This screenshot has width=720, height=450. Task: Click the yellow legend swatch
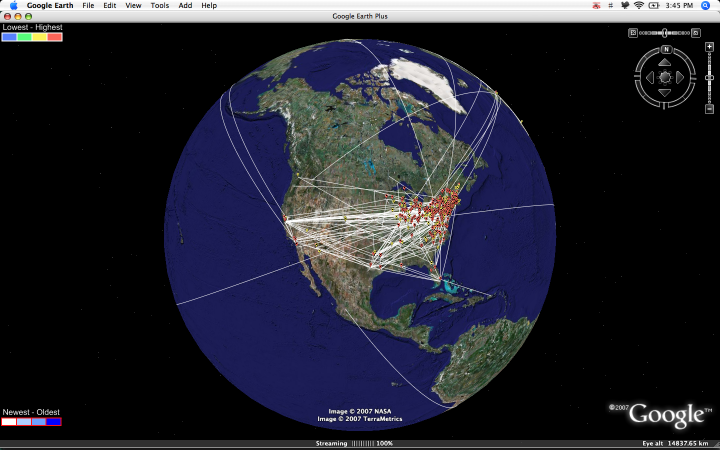pyautogui.click(x=39, y=37)
